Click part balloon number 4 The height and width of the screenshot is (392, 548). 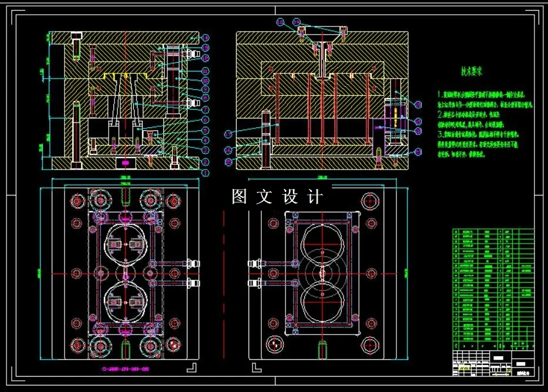coord(206,141)
